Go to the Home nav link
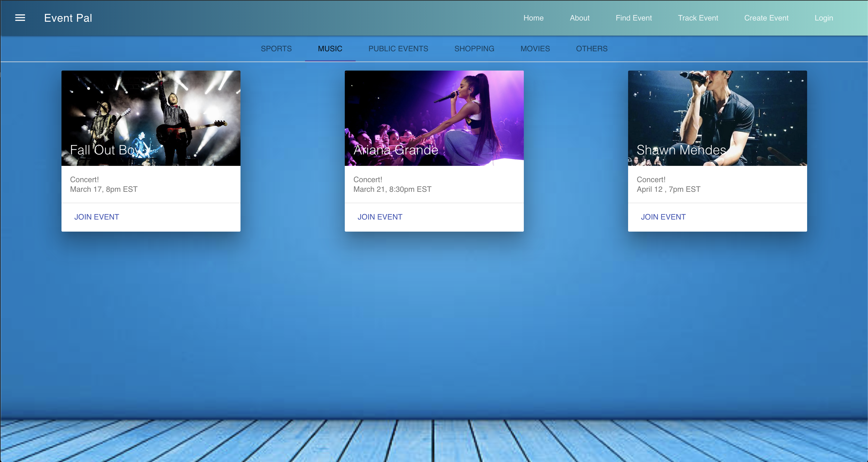 click(x=533, y=18)
